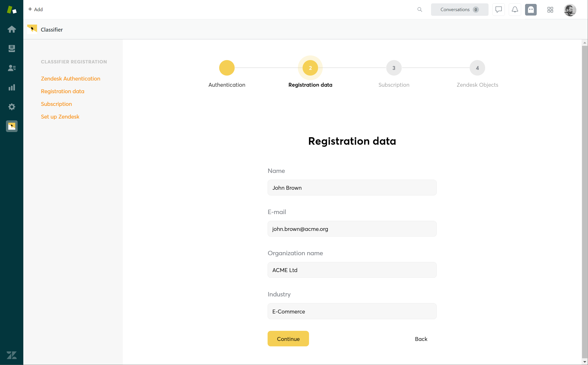Click the 'Subscription' step label under circle 3
The height and width of the screenshot is (365, 588).
coord(394,85)
